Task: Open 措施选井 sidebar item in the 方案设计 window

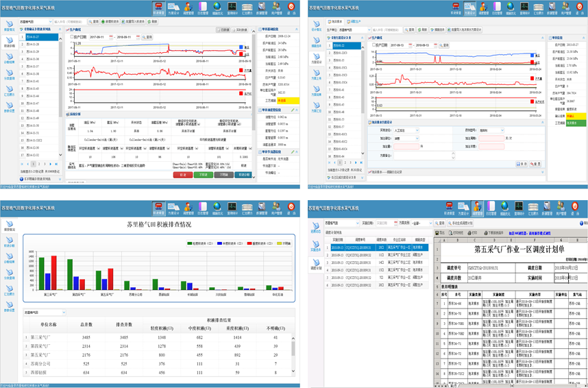Action: tap(317, 41)
